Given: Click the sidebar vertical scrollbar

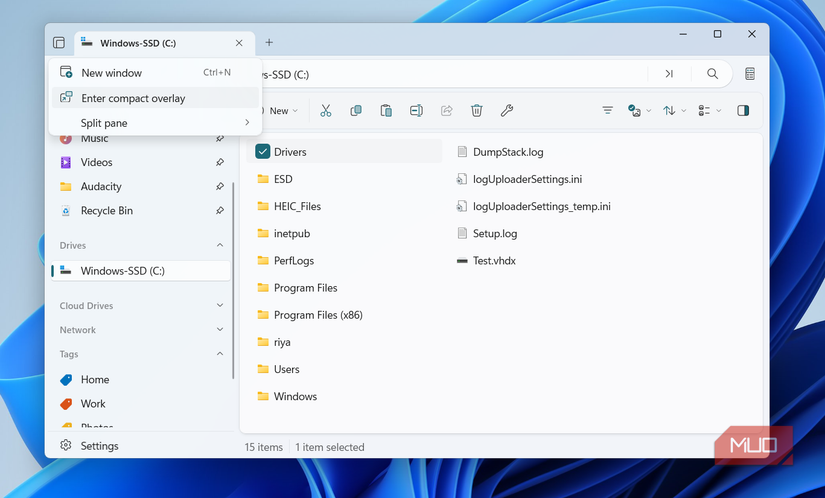Looking at the screenshot, I should click(x=234, y=280).
